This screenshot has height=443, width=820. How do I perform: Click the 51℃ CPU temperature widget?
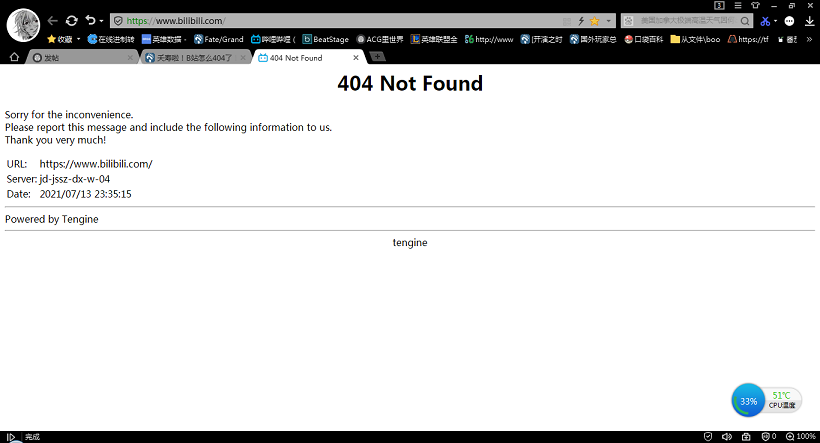782,401
